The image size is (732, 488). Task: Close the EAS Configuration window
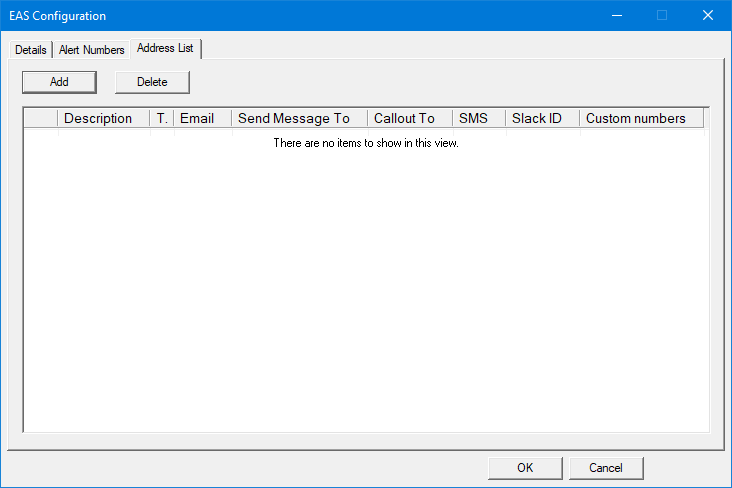[x=708, y=15]
